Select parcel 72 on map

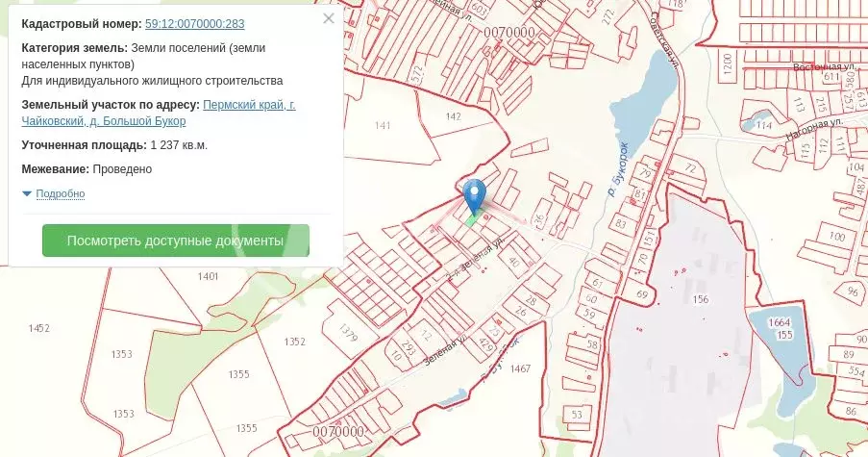690,167
